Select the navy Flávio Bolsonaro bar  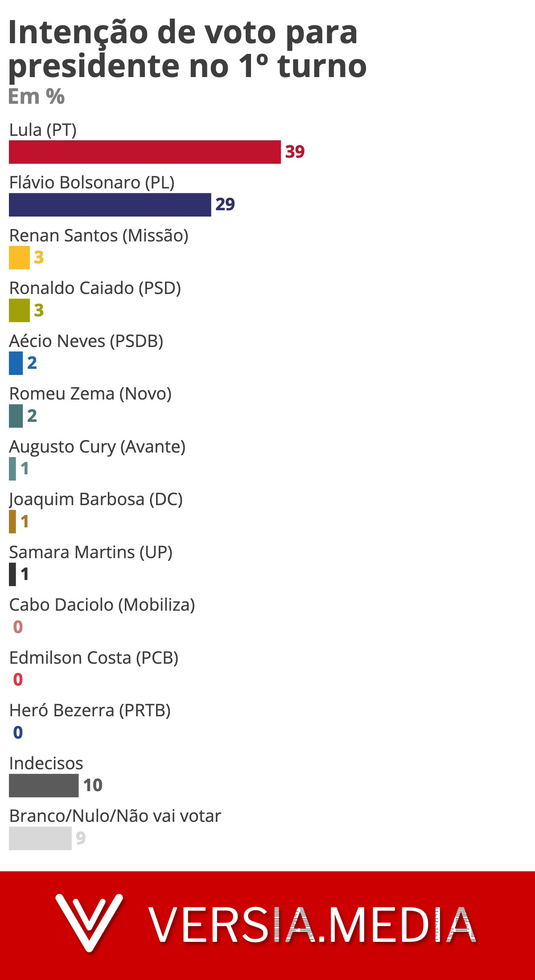click(x=110, y=204)
